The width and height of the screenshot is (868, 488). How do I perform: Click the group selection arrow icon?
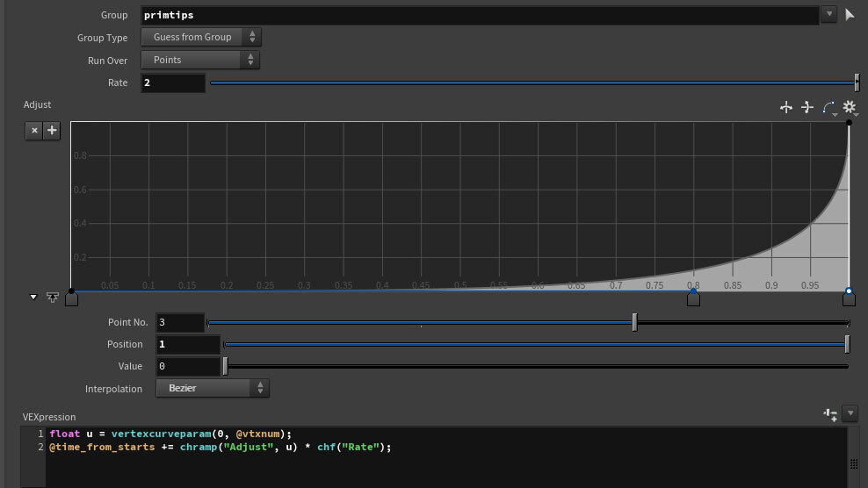[x=850, y=15]
